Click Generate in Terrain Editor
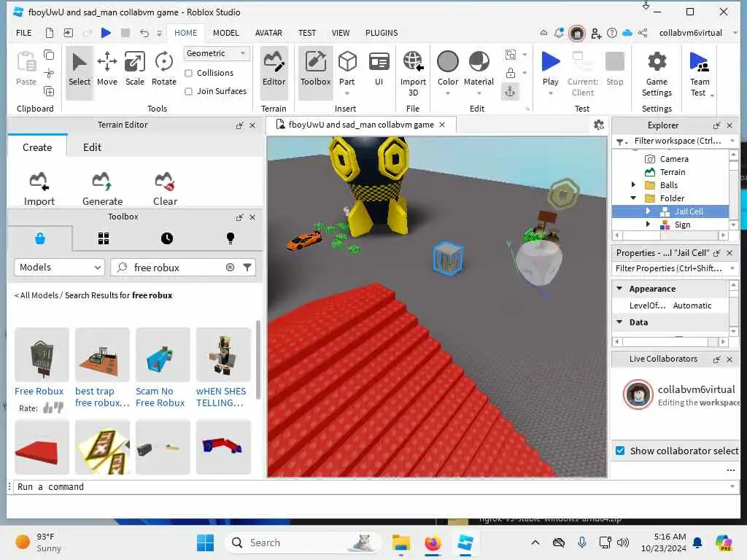This screenshot has width=747, height=560. click(x=102, y=189)
